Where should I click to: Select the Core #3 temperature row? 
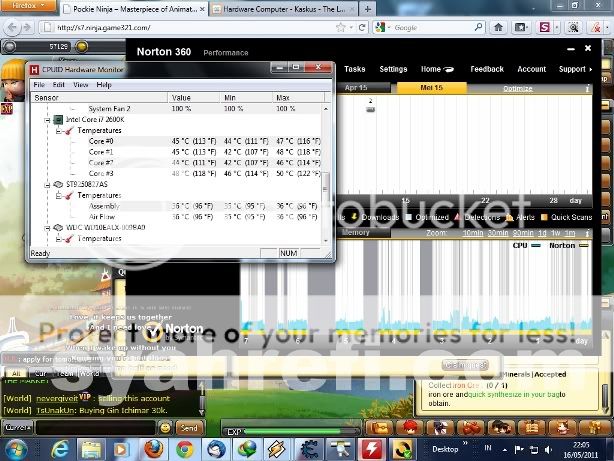click(x=177, y=174)
